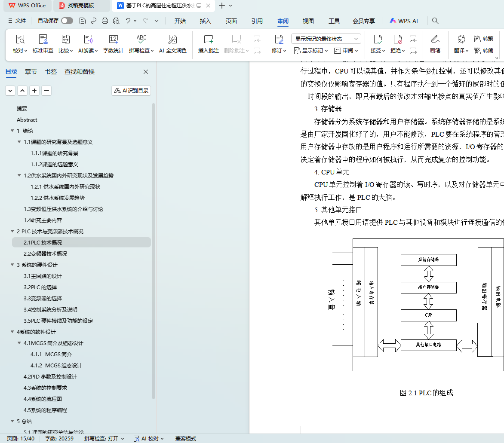504x443 pixels.
Task: Click the search magnifier icon
Action: pos(435,21)
